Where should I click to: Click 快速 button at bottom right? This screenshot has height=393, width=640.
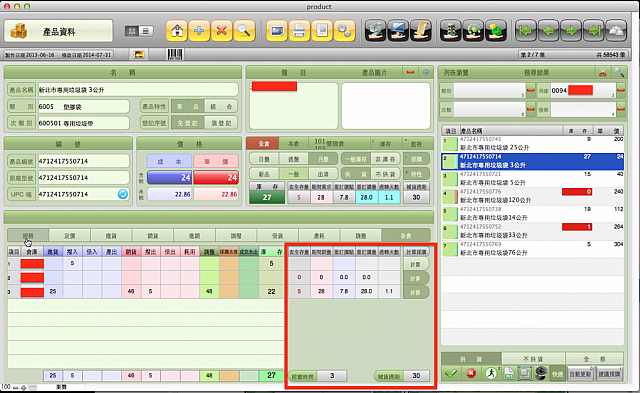(x=558, y=374)
